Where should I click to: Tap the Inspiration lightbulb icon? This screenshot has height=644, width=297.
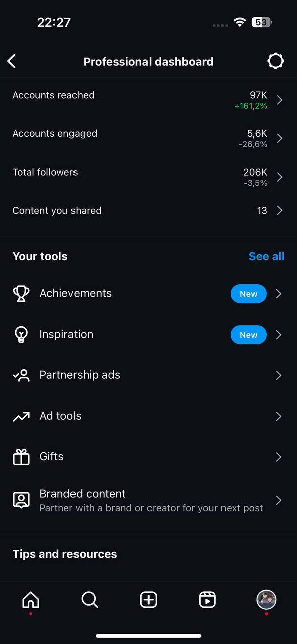click(x=21, y=335)
